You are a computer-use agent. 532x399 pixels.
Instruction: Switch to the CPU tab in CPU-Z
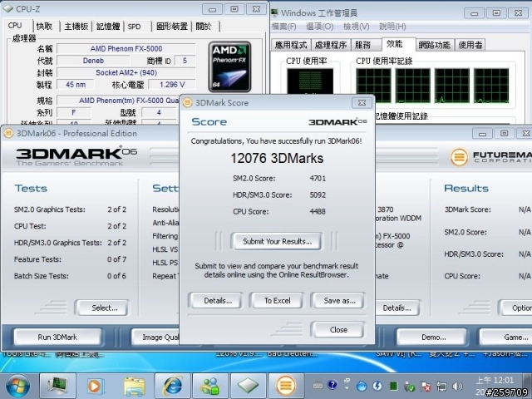pos(15,26)
